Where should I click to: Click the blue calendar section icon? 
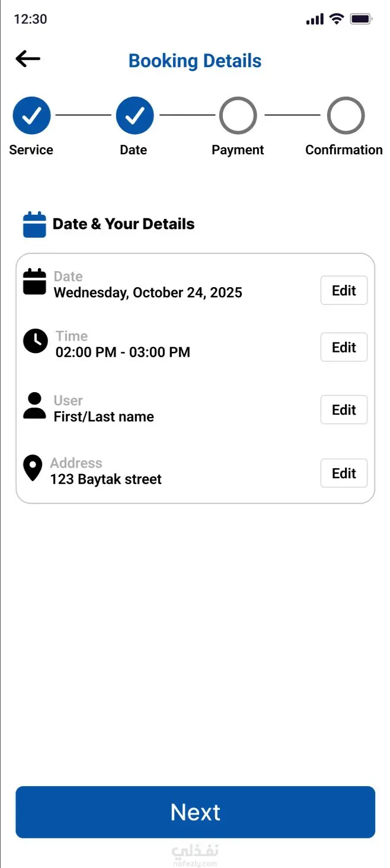point(34,225)
